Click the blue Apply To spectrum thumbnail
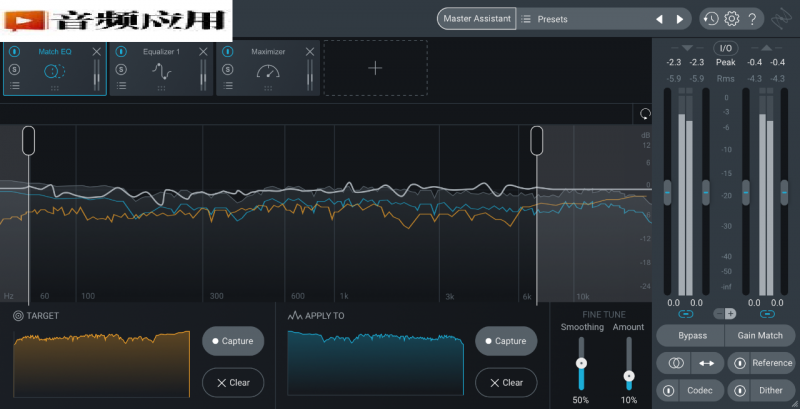The width and height of the screenshot is (800, 409). (376, 363)
